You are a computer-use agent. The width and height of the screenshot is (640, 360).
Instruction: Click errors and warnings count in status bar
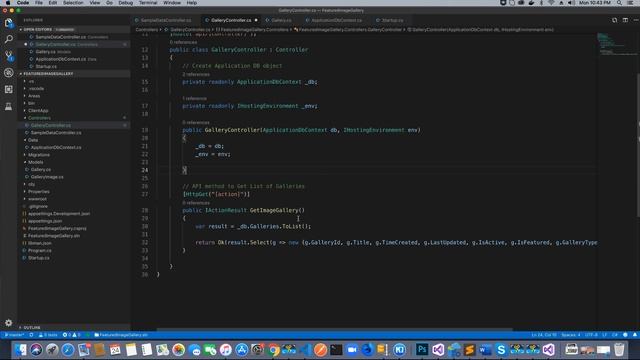(x=71, y=335)
